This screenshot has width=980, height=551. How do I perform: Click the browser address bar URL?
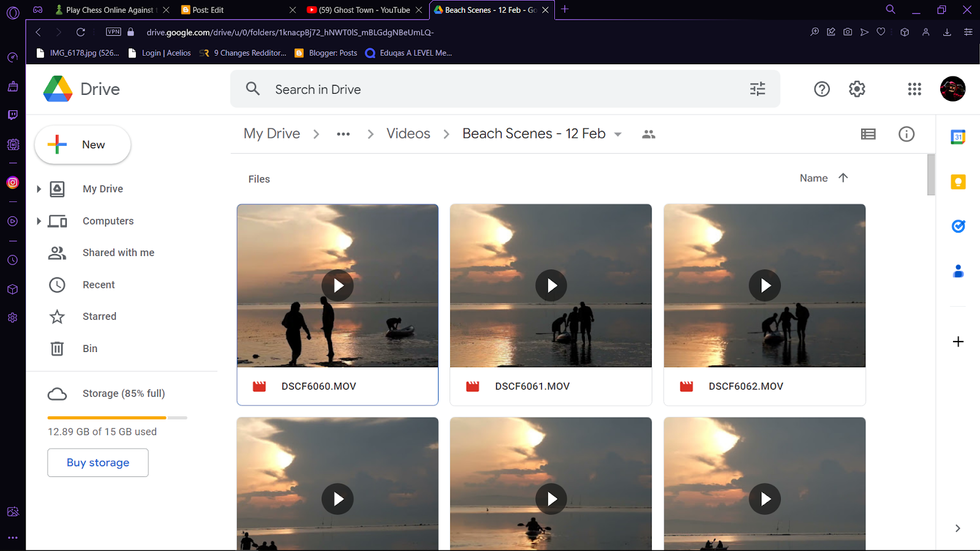290,32
